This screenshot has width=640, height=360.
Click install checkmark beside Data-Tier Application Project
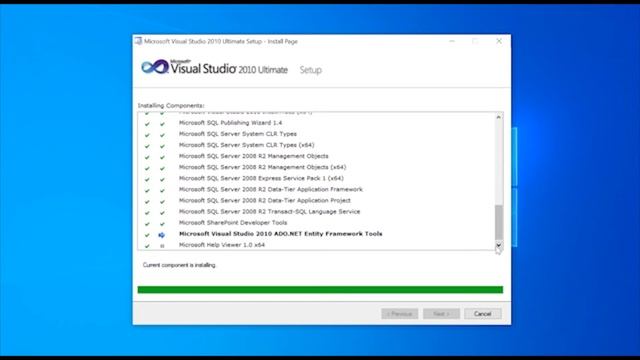coord(162,202)
